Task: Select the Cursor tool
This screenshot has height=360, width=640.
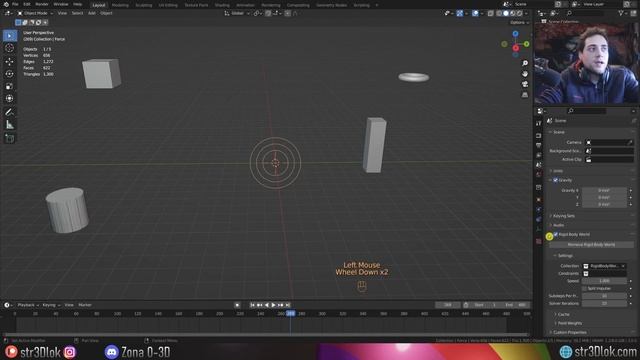Action: (9, 48)
